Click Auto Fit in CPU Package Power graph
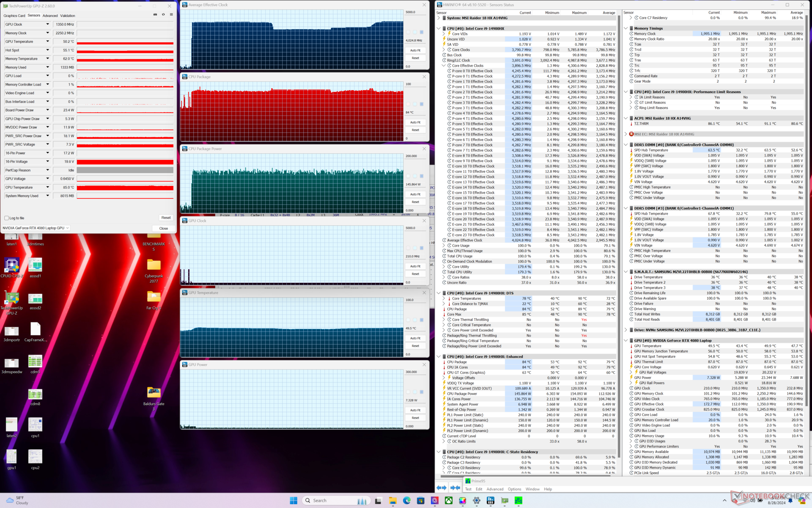 415,194
